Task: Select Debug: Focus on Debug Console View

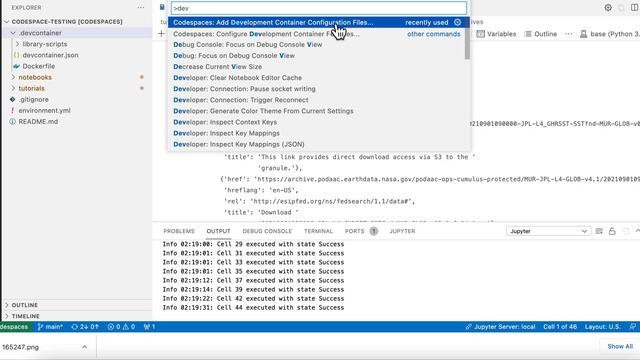Action: (x=316, y=56)
